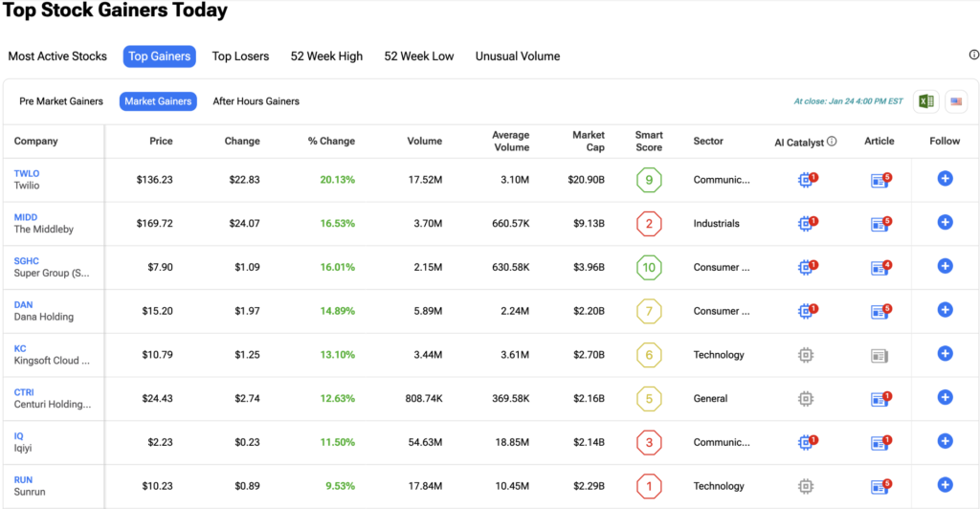Open the IQ ticker link
Viewport: 980px width, 509px height.
[19, 436]
